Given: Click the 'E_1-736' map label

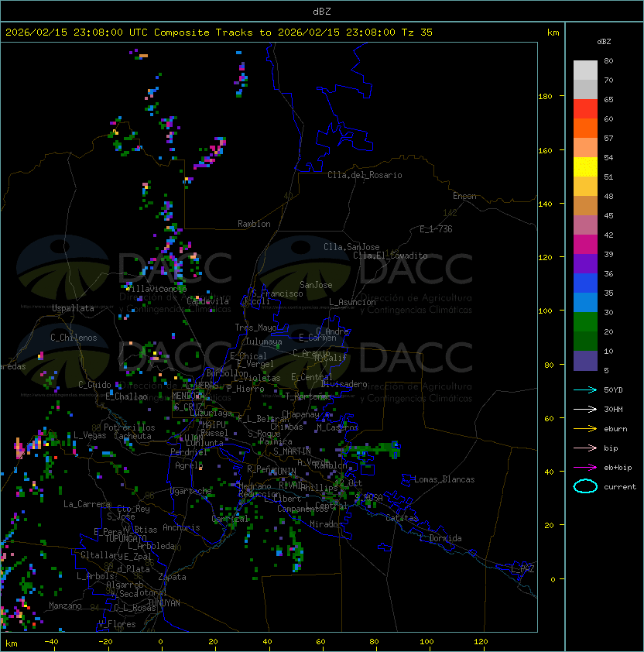Looking at the screenshot, I should coord(436,229).
